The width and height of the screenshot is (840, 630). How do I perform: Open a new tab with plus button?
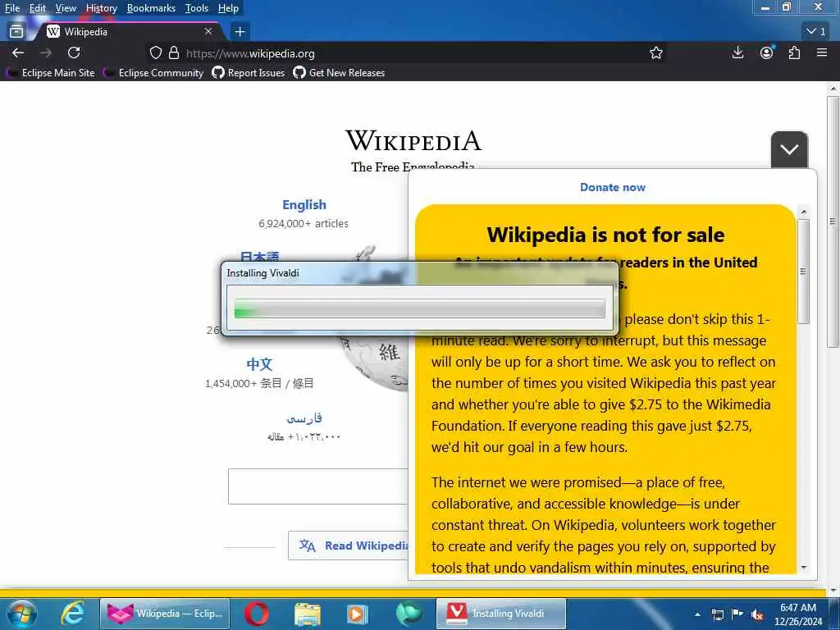[240, 32]
